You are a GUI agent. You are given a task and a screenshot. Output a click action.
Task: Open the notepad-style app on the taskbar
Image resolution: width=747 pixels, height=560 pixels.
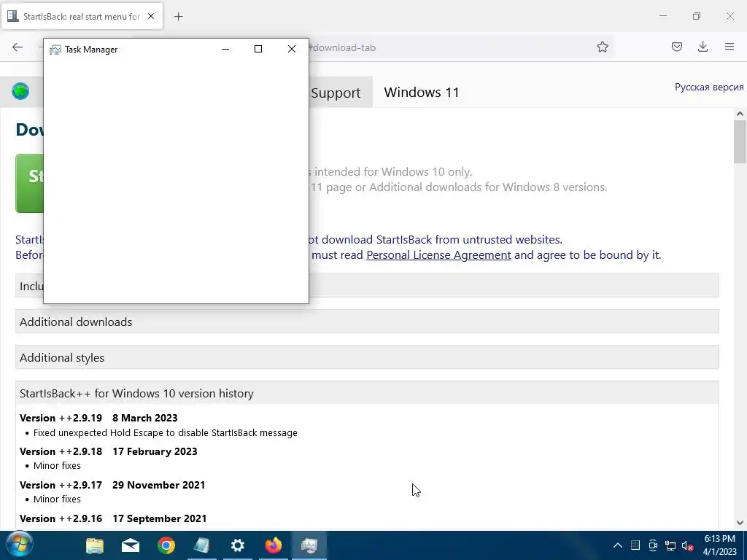point(202,545)
